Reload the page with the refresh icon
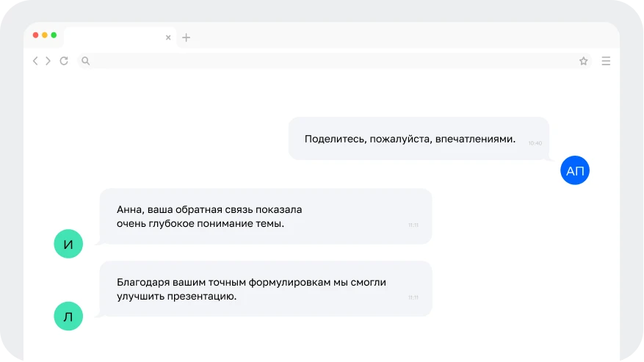This screenshot has width=644, height=362. point(64,61)
